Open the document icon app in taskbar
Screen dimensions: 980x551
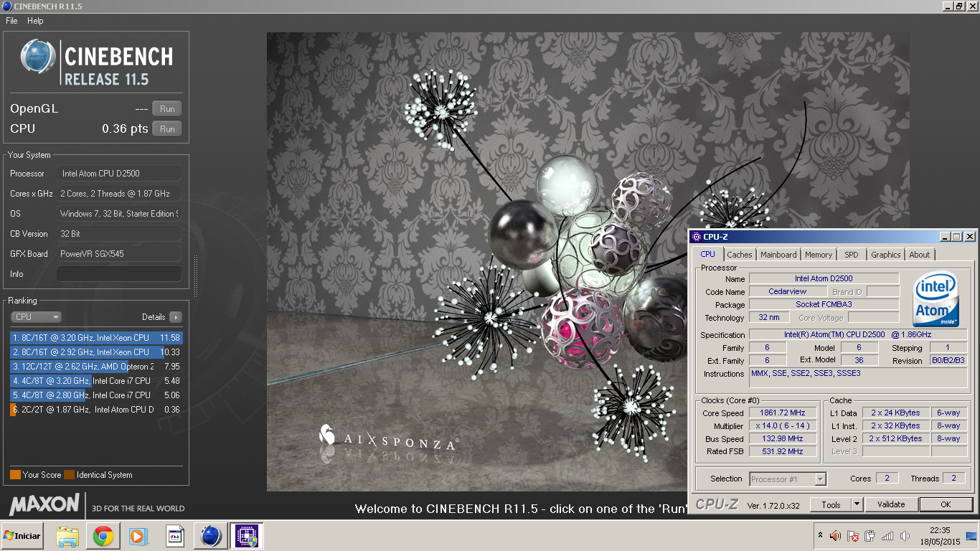176,536
